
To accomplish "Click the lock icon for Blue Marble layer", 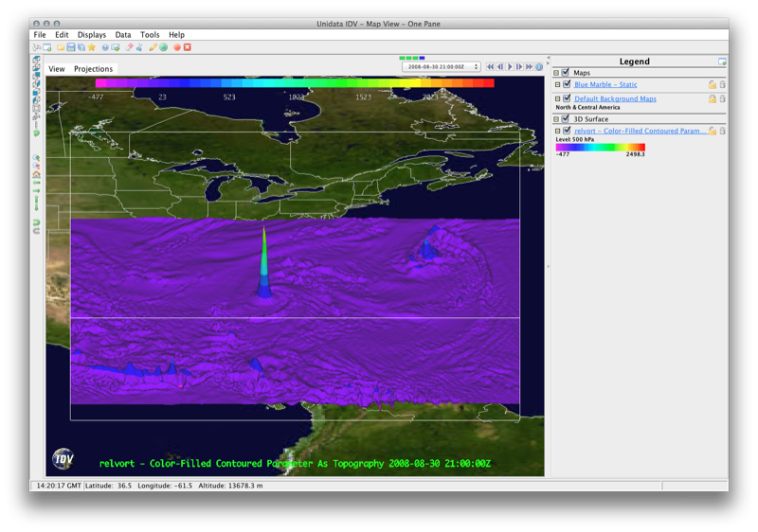I will click(x=712, y=84).
